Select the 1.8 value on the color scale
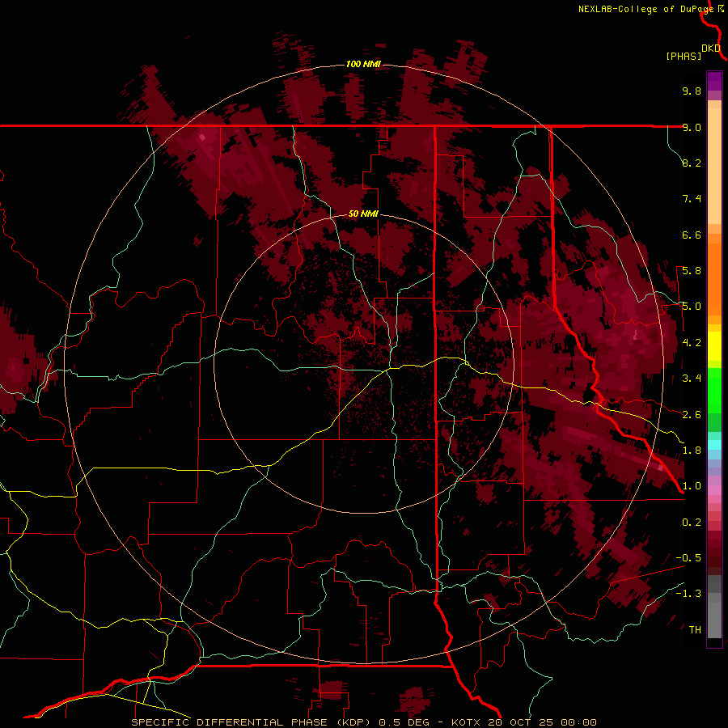This screenshot has height=728, width=728. [x=692, y=451]
